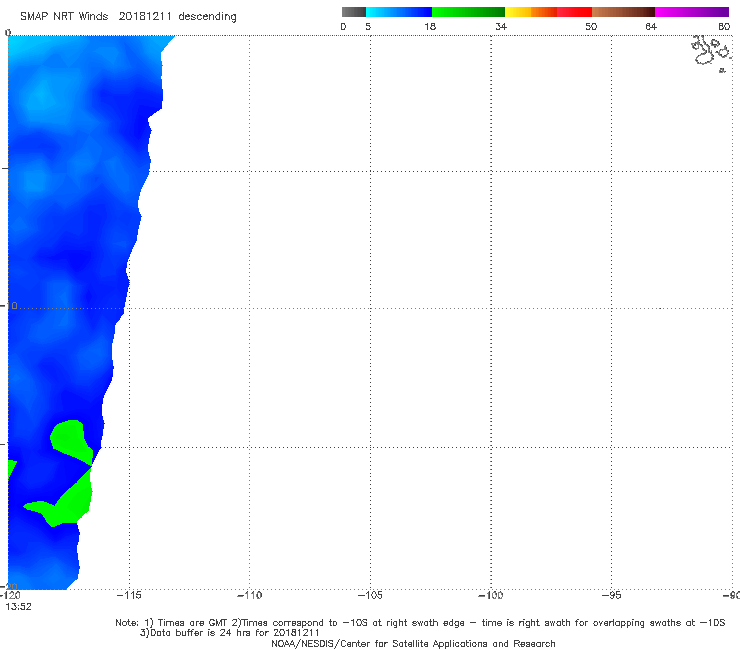Click the note line beginning "Note: 1) Times are GMT"
The width and height of the screenshot is (740, 650).
[x=420, y=623]
